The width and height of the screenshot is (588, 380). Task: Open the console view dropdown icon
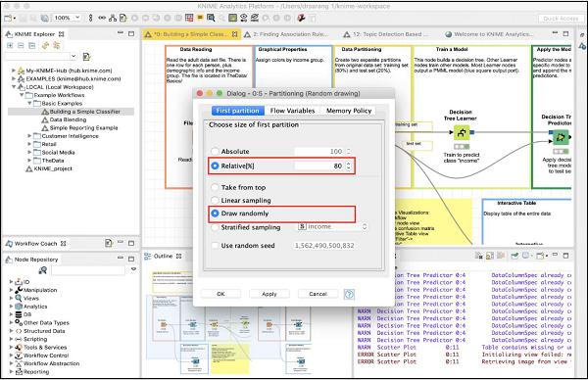[x=541, y=256]
